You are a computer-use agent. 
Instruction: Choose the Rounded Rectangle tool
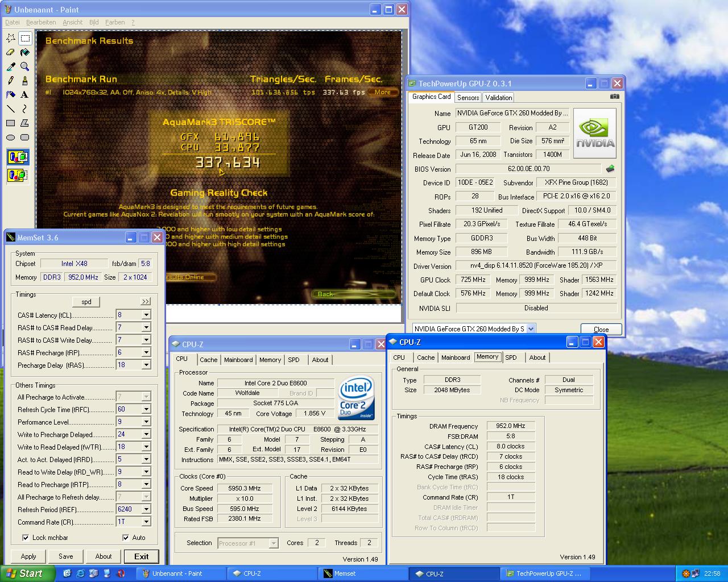[x=25, y=137]
